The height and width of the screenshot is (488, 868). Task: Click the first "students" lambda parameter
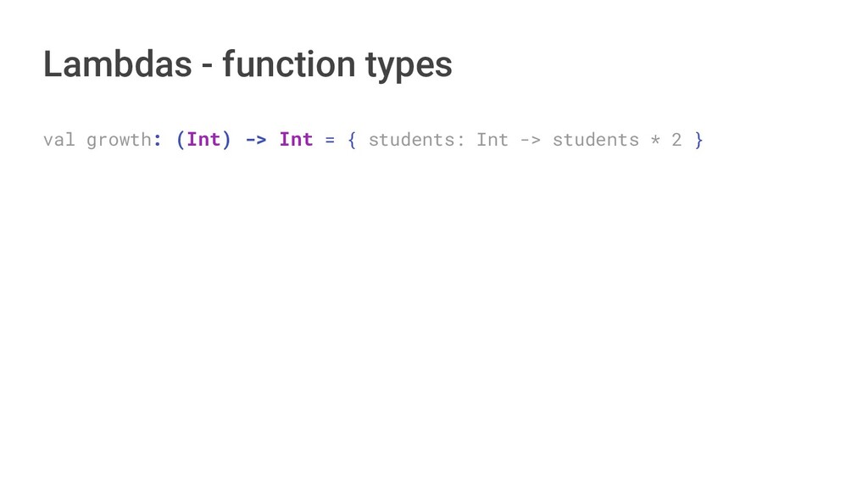click(411, 139)
